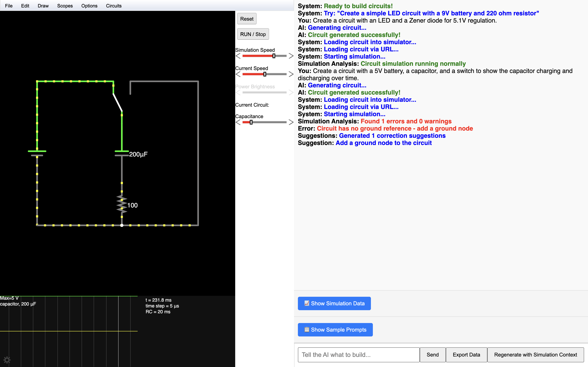This screenshot has height=367, width=588.
Task: Click the 'Tell the AI what to build' field
Action: click(358, 355)
